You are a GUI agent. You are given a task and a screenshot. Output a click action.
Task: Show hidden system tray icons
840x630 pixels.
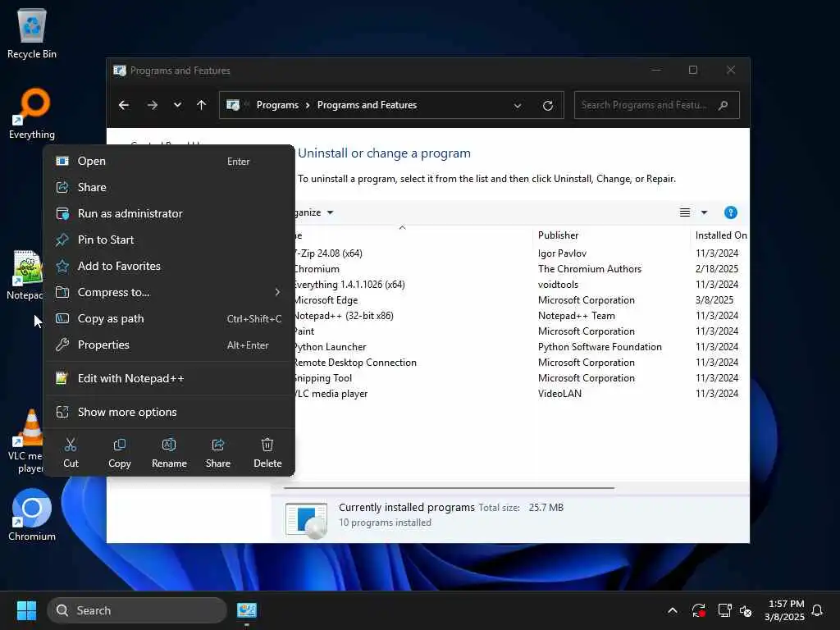tap(673, 610)
